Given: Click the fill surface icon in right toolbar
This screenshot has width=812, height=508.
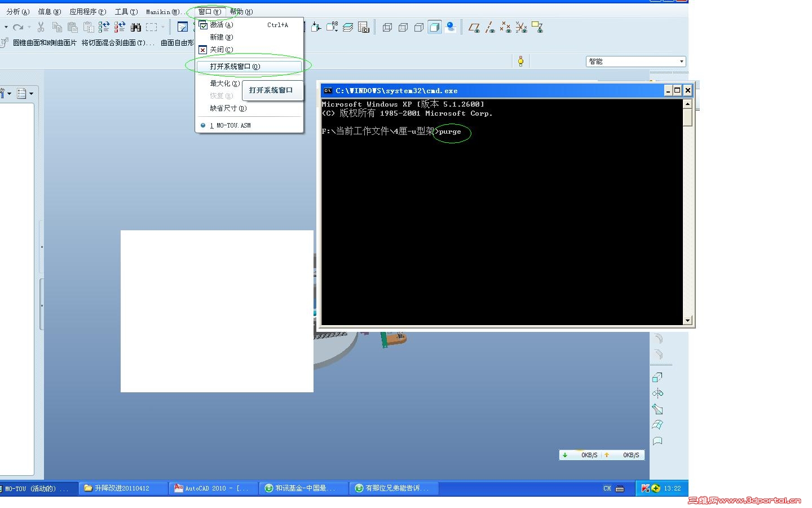Looking at the screenshot, I should [x=657, y=440].
